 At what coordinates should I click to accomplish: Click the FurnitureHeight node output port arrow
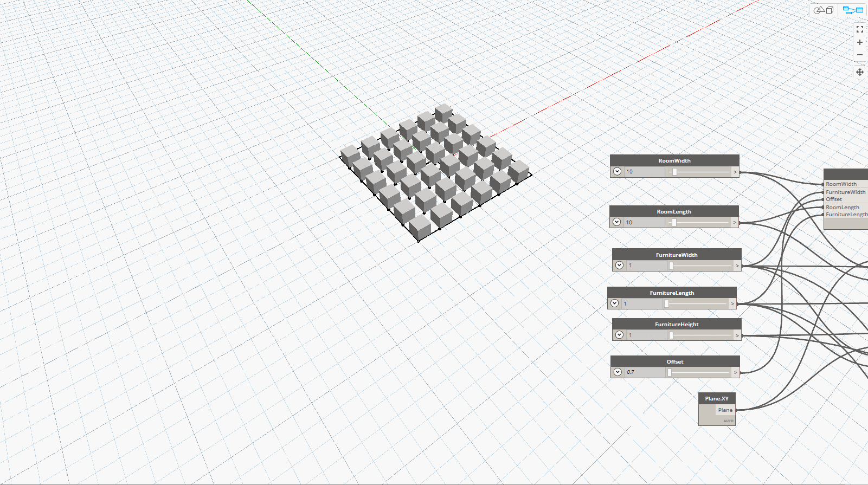[737, 335]
